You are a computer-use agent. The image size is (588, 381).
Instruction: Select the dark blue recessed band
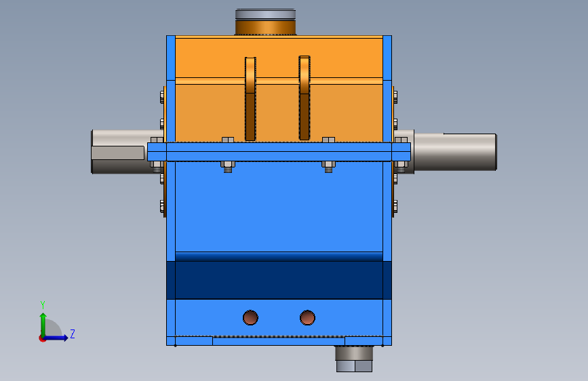coord(279,280)
